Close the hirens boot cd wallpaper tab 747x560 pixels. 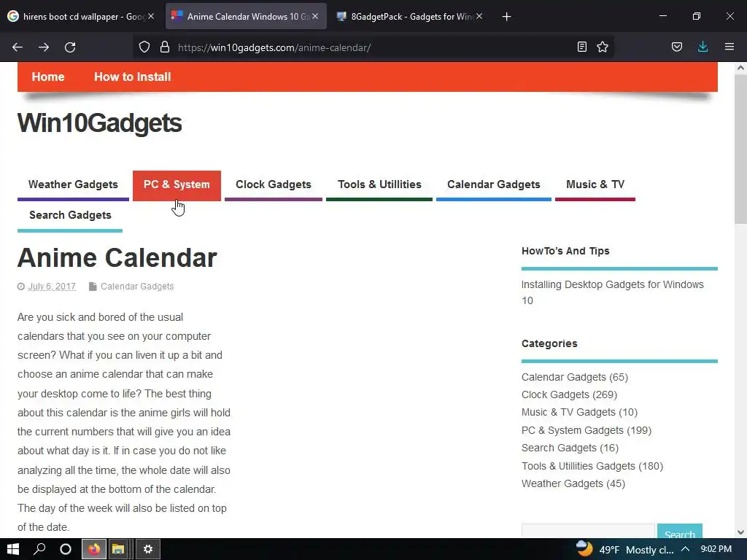pos(151,16)
